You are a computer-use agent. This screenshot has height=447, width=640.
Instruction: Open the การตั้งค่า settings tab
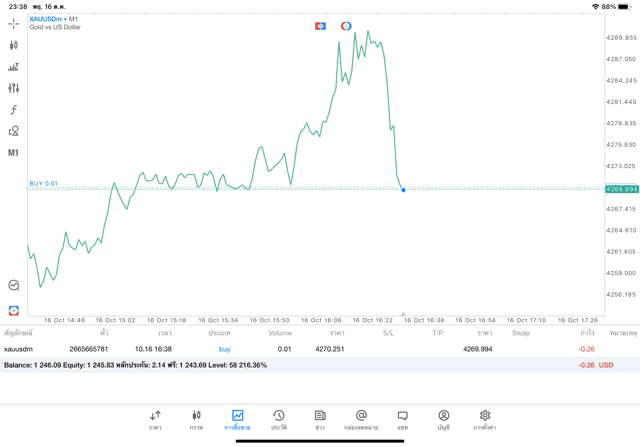(485, 419)
